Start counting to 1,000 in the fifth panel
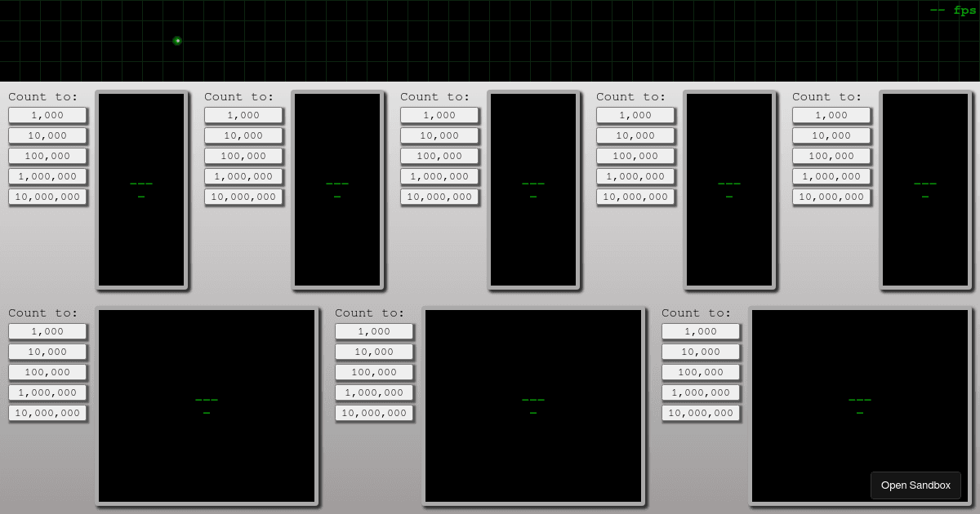Viewport: 980px width, 514px height. point(831,115)
